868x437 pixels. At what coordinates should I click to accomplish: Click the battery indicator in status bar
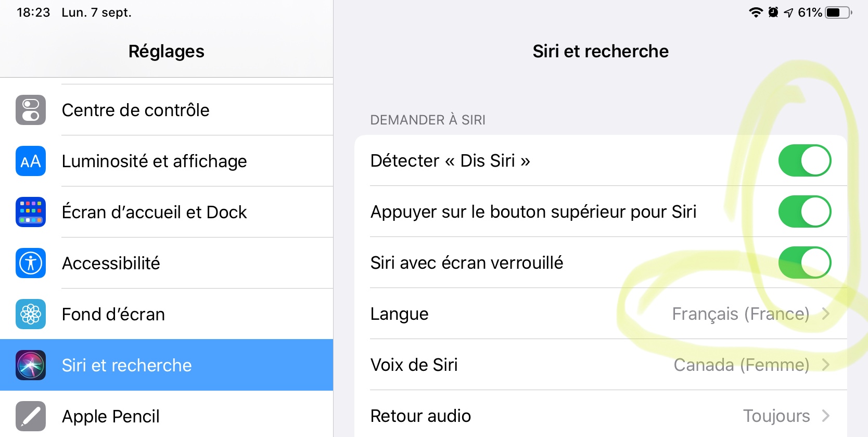[837, 13]
